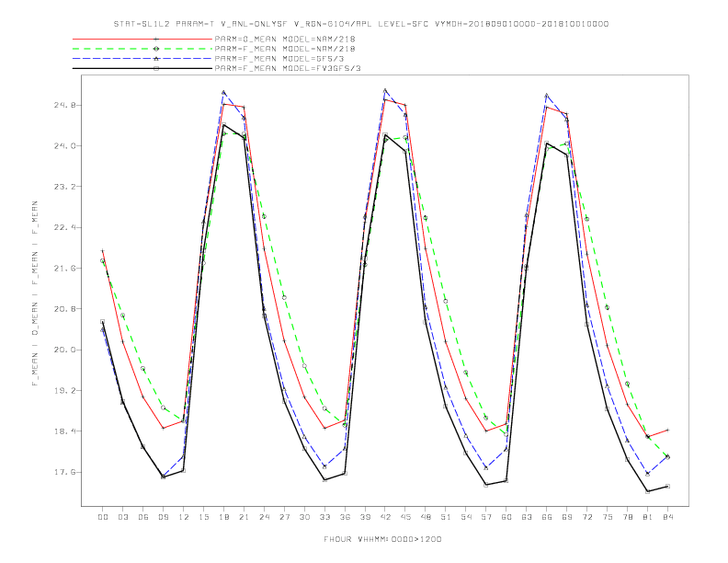Click the x-axis tick label 75
Screen dimensions: 728x563
pyautogui.click(x=608, y=517)
